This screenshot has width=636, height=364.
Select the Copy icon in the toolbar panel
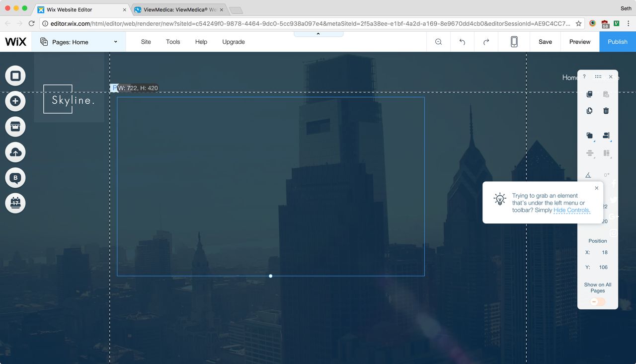[589, 94]
